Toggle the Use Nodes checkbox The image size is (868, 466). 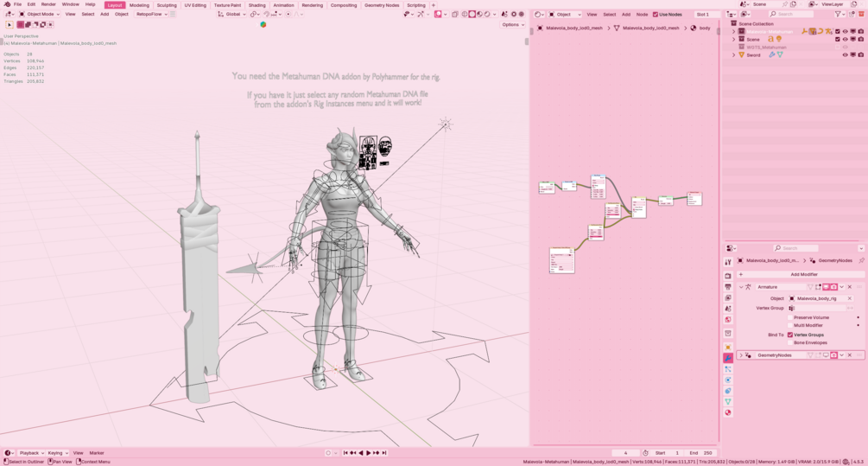(x=656, y=15)
